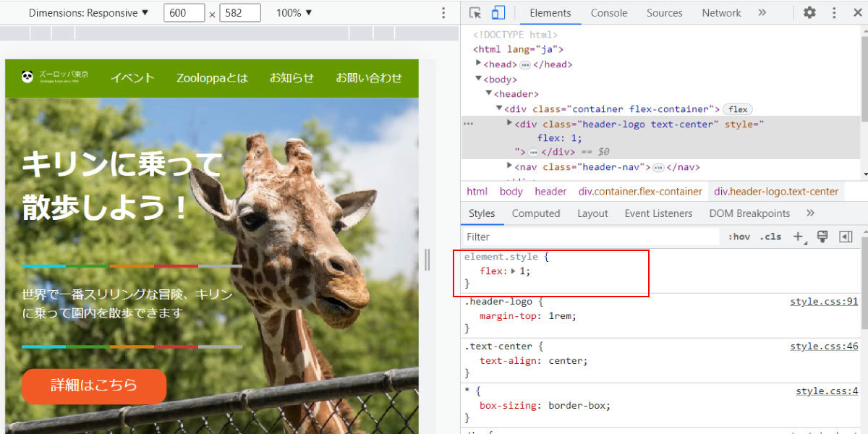
Task: Expand the head element node
Action: click(x=479, y=64)
